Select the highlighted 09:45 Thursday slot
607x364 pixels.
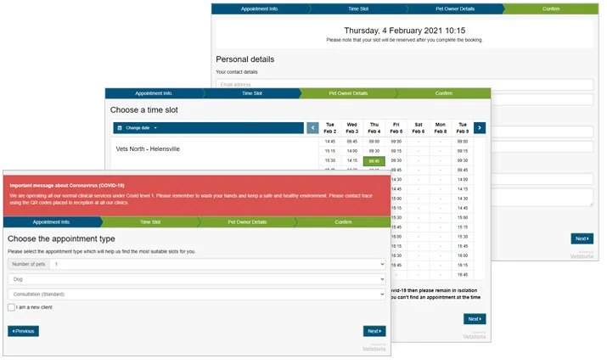pos(374,160)
